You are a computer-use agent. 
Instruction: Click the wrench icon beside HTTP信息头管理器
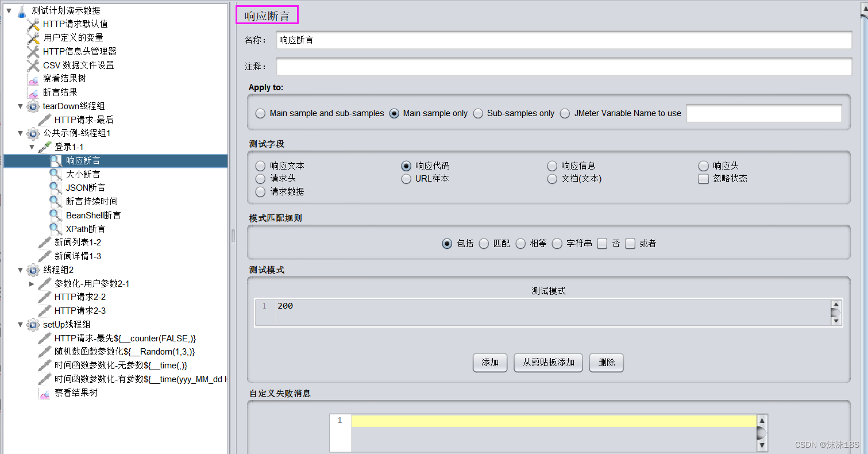click(33, 52)
